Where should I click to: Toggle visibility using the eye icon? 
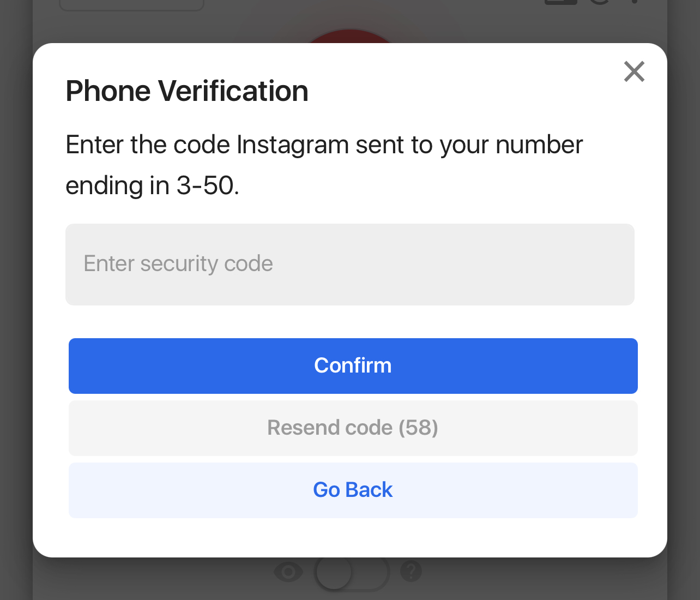click(x=288, y=572)
